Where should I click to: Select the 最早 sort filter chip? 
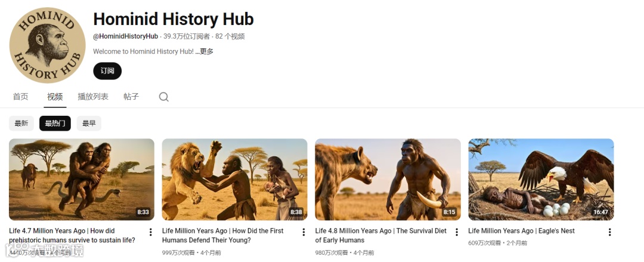click(x=89, y=124)
